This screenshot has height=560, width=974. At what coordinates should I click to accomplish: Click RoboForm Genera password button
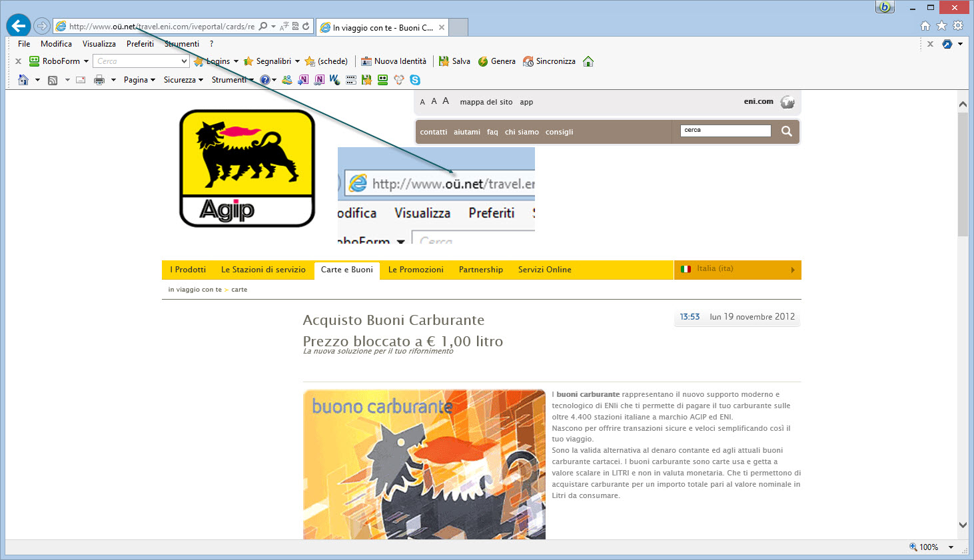(497, 61)
